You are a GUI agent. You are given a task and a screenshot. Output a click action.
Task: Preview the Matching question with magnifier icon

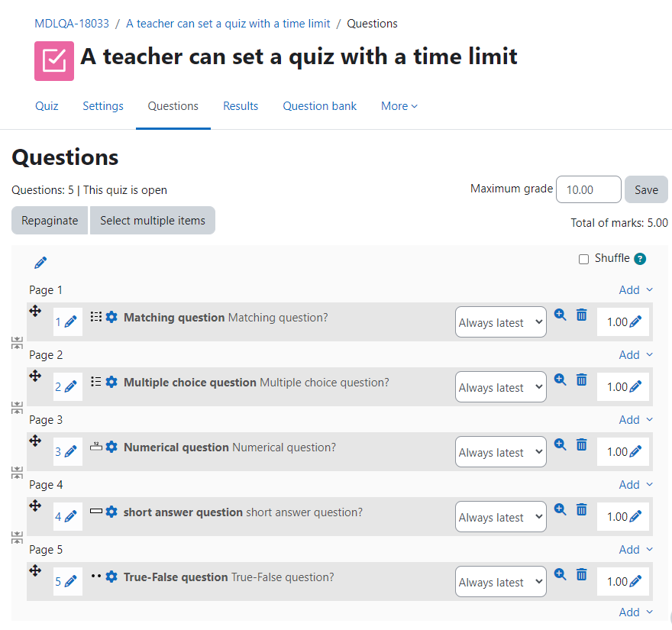coord(561,315)
